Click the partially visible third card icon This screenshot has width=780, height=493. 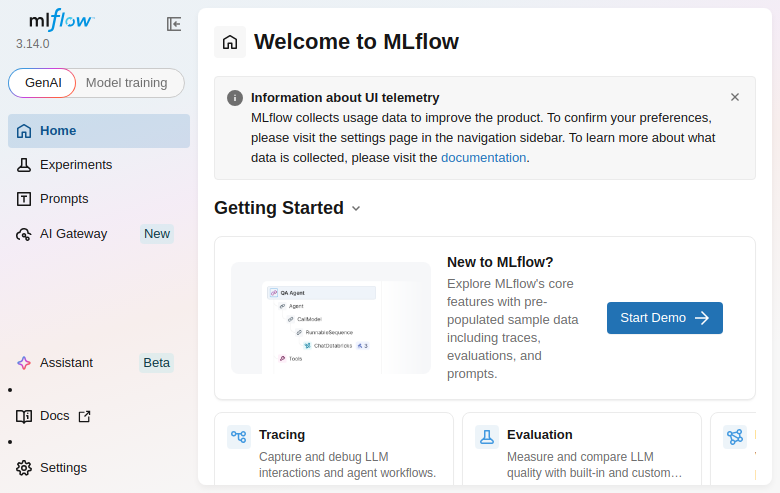(x=735, y=437)
